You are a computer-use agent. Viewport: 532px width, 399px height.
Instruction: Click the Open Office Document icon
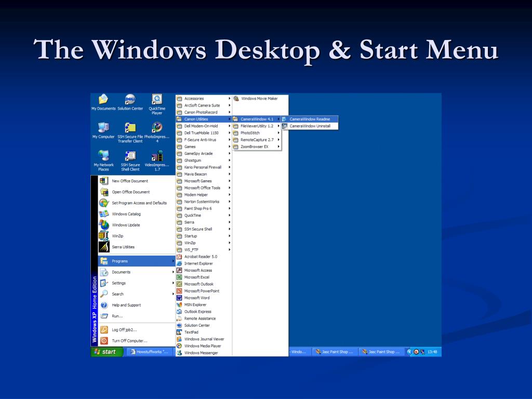(x=104, y=192)
